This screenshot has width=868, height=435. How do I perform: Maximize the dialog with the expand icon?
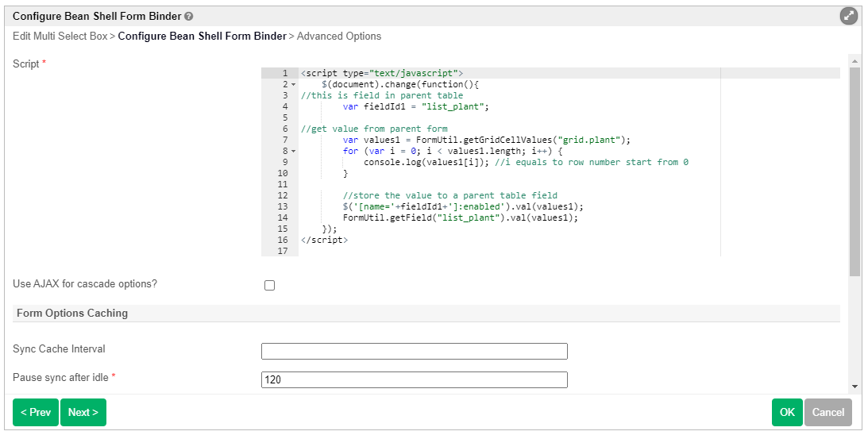pyautogui.click(x=849, y=16)
